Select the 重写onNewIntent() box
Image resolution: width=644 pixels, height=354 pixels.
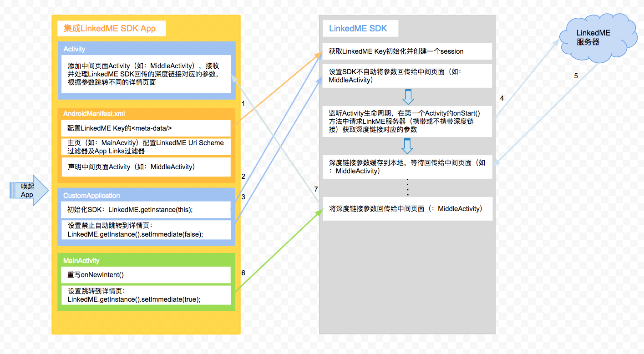point(146,275)
